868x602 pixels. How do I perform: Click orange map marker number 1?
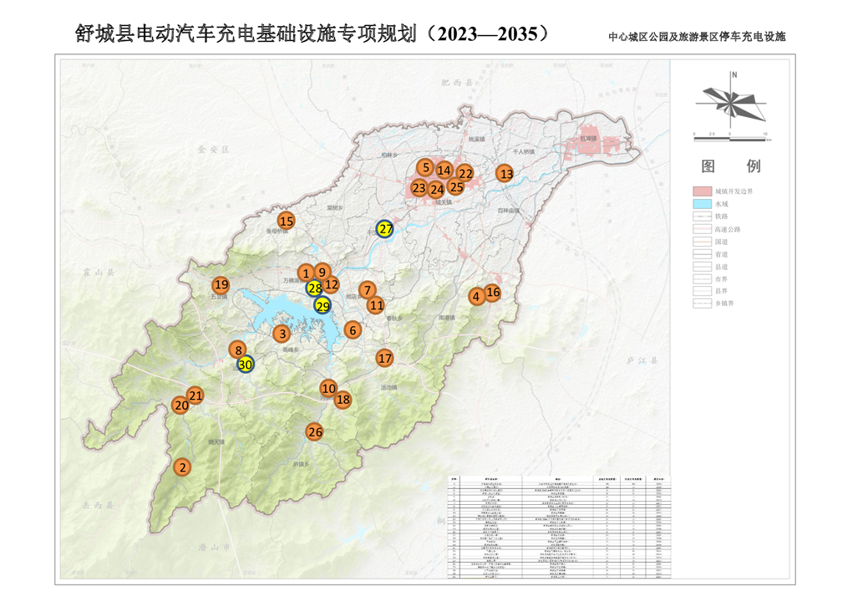[x=306, y=273]
